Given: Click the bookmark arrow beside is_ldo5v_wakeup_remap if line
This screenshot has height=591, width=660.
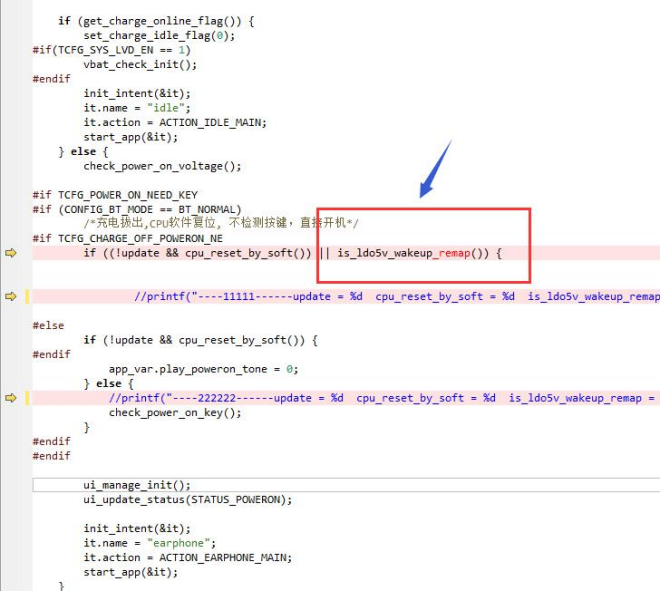Looking at the screenshot, I should (x=11, y=253).
